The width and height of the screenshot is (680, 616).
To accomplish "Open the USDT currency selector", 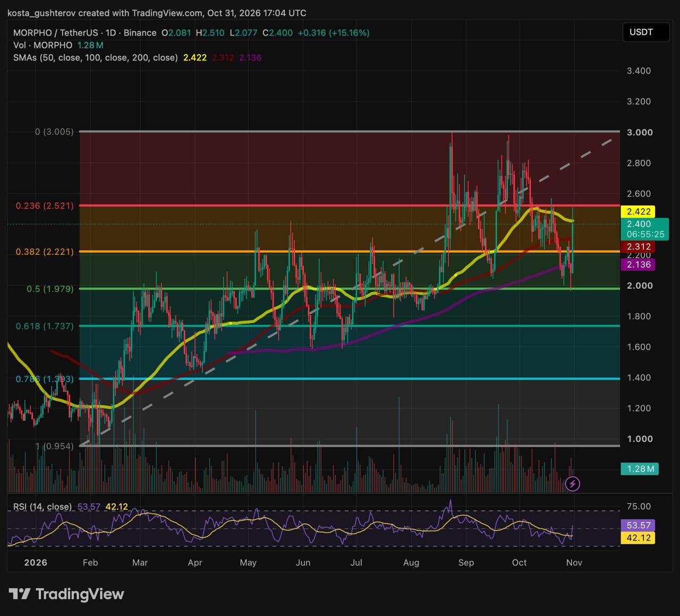I will coord(645,32).
